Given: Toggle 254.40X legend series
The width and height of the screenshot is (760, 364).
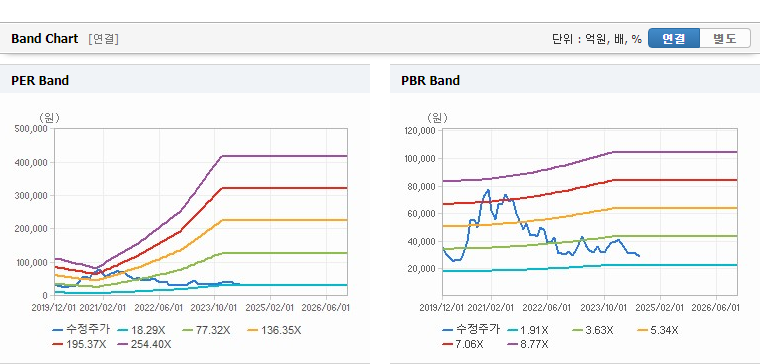Looking at the screenshot, I should (144, 344).
